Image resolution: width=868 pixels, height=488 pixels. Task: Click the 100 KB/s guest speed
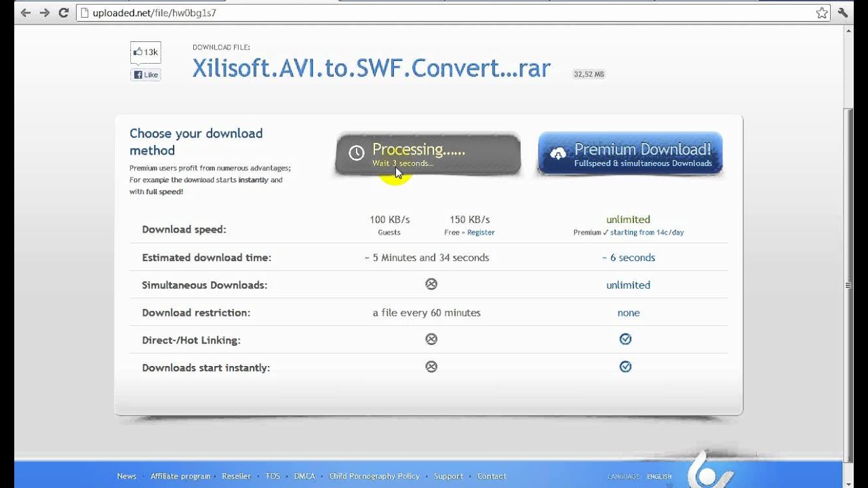click(389, 220)
